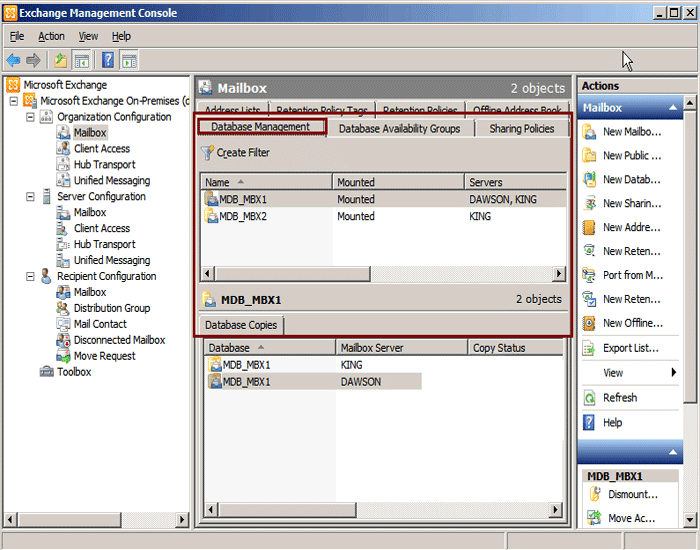This screenshot has height=550, width=700.
Task: Click the Create Filter funnel icon
Action: 207,153
